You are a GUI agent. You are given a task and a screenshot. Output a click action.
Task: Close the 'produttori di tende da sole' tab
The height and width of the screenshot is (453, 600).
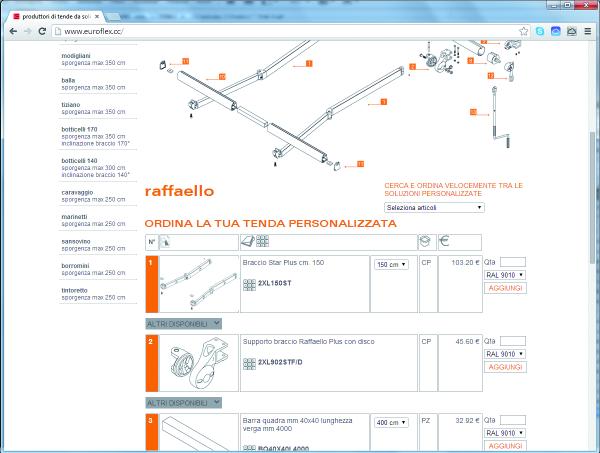click(97, 16)
